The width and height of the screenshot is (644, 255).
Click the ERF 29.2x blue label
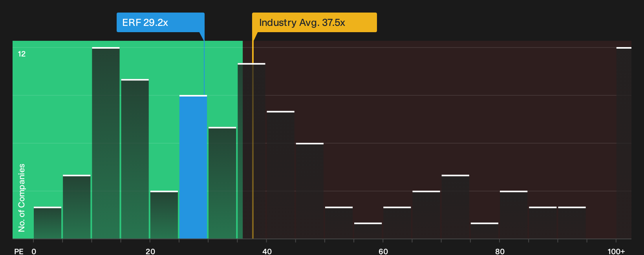161,22
